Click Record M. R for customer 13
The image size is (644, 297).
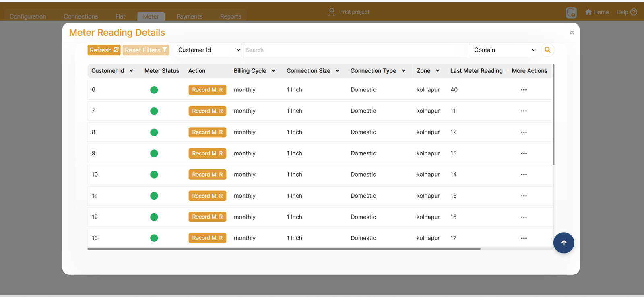click(x=207, y=238)
